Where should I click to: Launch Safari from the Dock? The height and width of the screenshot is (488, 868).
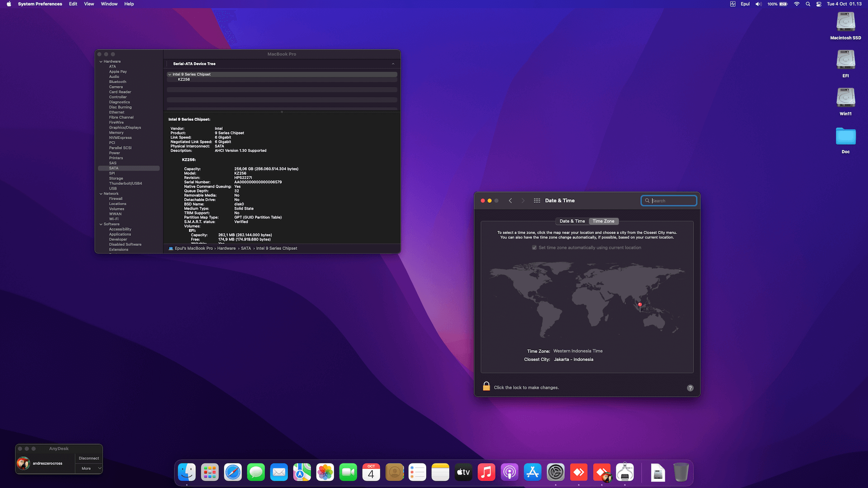[x=233, y=472]
